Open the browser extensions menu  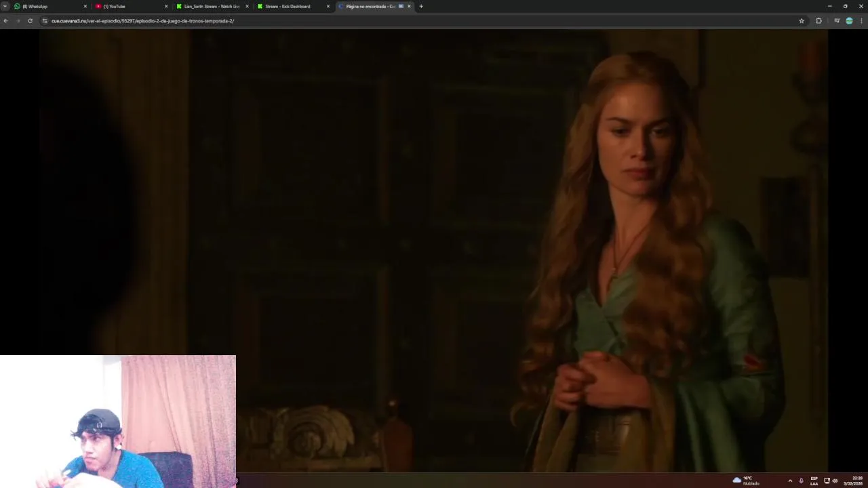click(x=818, y=21)
